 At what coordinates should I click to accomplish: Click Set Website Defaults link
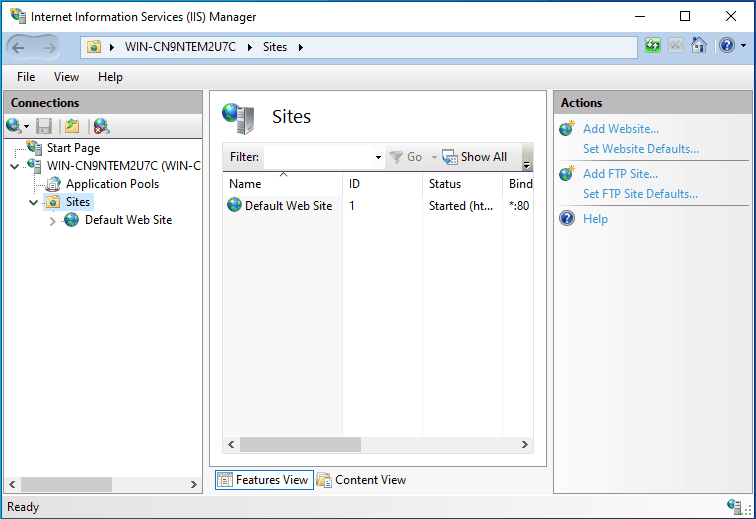pyautogui.click(x=640, y=149)
